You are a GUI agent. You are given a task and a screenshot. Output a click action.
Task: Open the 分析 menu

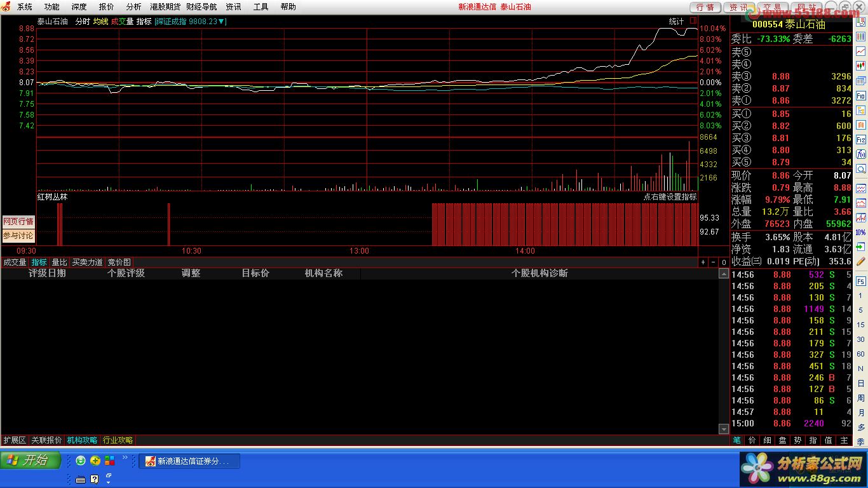pos(133,7)
